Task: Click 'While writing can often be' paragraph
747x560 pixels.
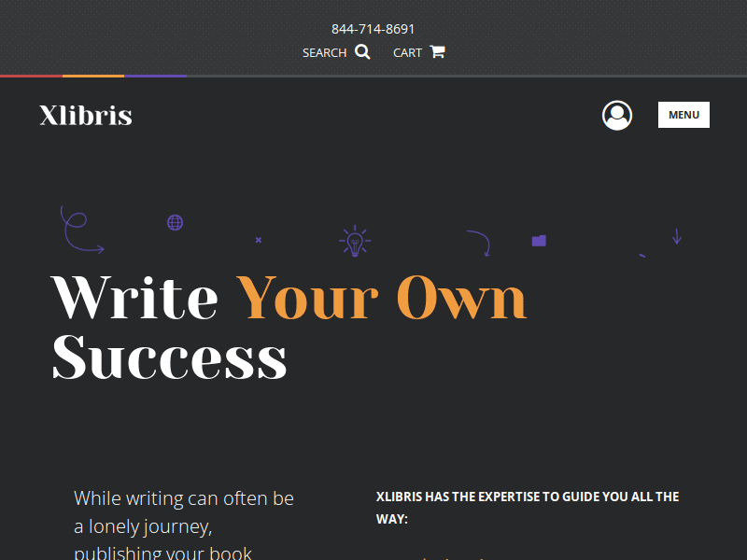Action: point(184,524)
